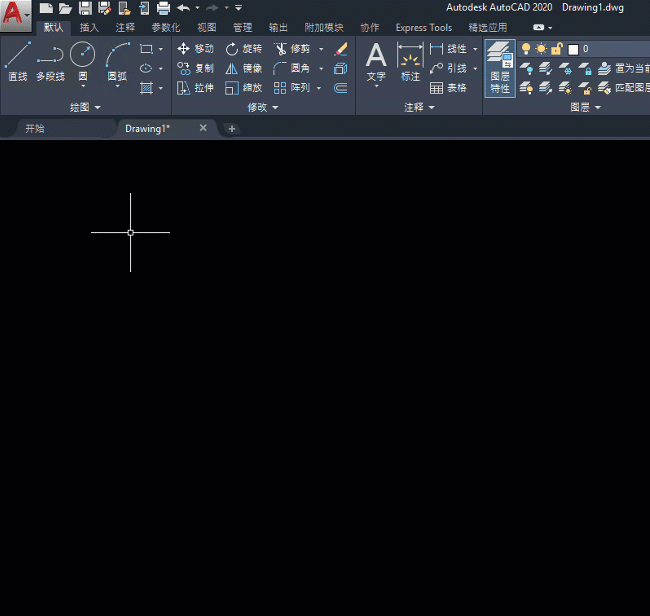Screen dimensions: 650x616
Task: Open Layer Properties (图层特性) panel
Action: (x=500, y=68)
